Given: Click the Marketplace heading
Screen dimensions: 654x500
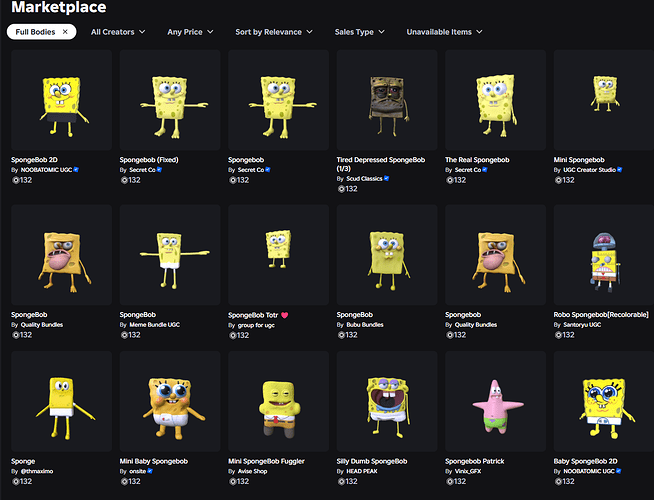Looking at the screenshot, I should [59, 7].
